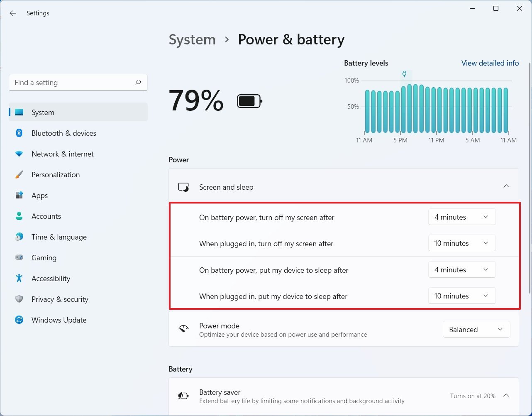
Task: Click System in the breadcrumb path
Action: tap(192, 39)
